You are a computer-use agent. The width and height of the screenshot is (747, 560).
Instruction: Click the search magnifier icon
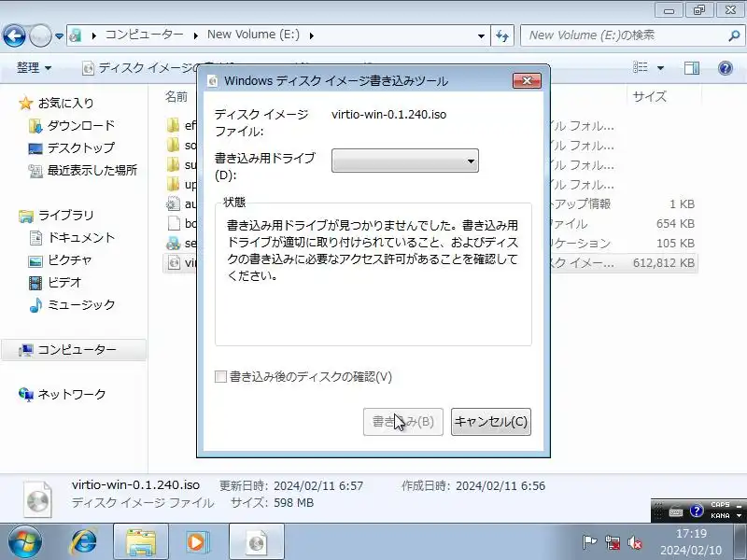[x=734, y=35]
